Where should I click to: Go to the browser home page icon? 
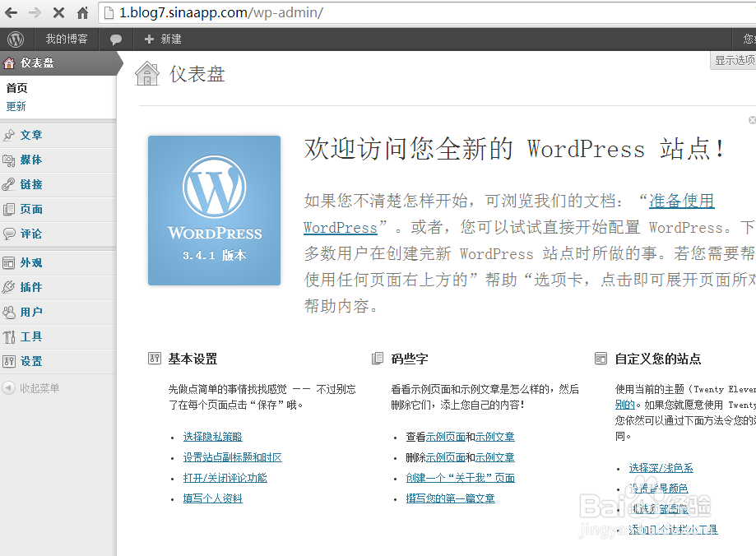(x=82, y=12)
